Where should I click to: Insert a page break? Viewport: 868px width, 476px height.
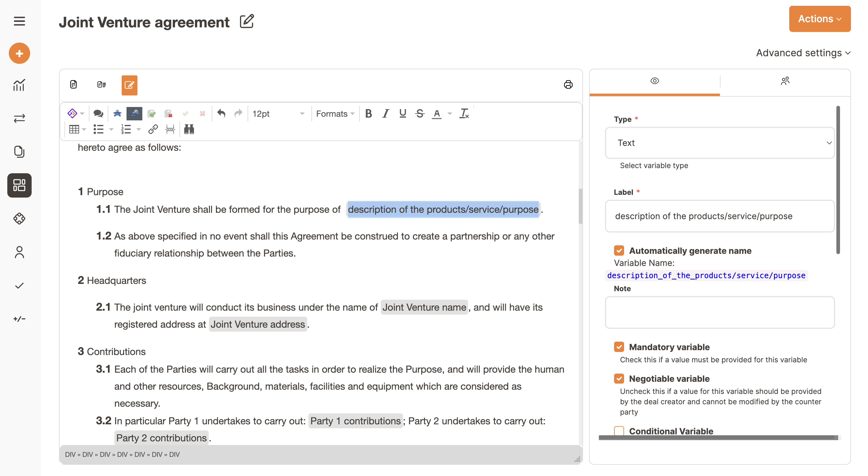170,129
